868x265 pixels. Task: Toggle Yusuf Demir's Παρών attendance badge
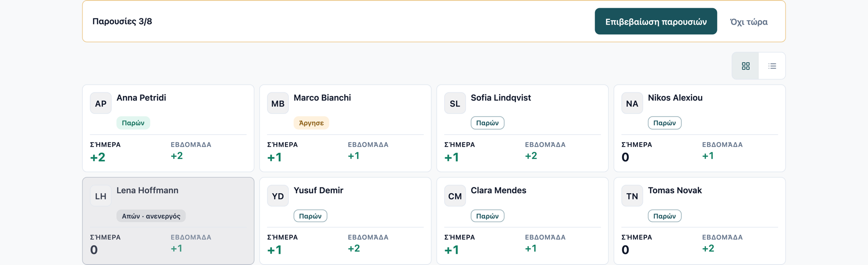311,216
